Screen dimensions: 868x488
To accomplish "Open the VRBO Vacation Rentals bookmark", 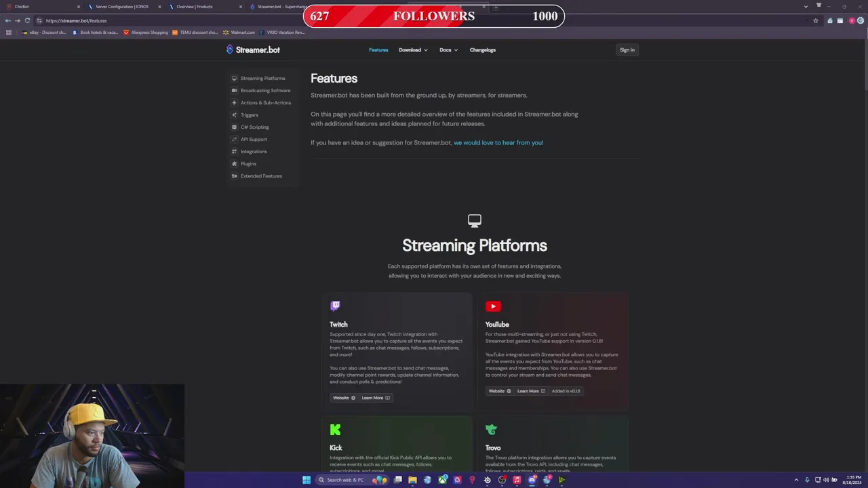I will click(282, 32).
